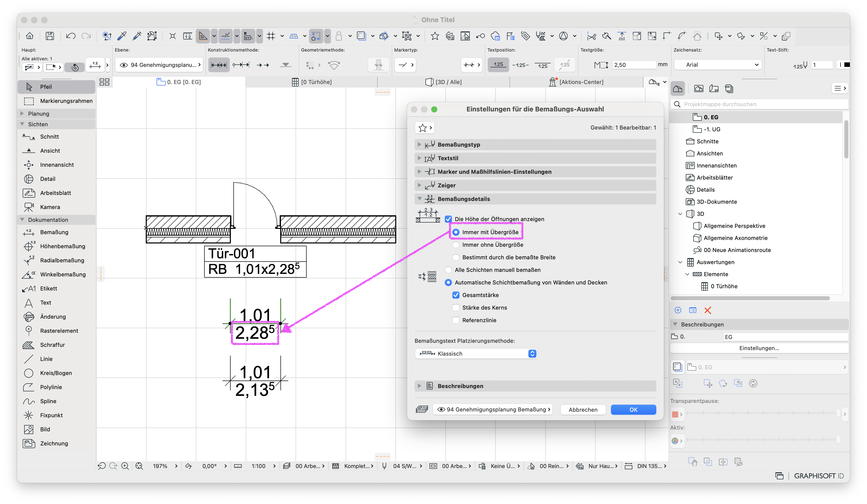Select the Kamera tool
The height and width of the screenshot is (504, 867).
coord(56,207)
